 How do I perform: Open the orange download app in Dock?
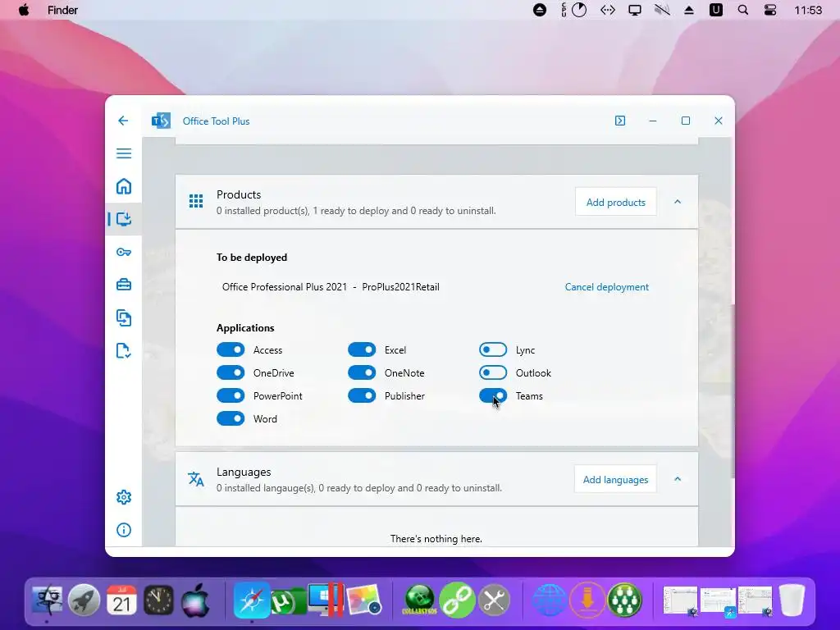click(x=587, y=600)
